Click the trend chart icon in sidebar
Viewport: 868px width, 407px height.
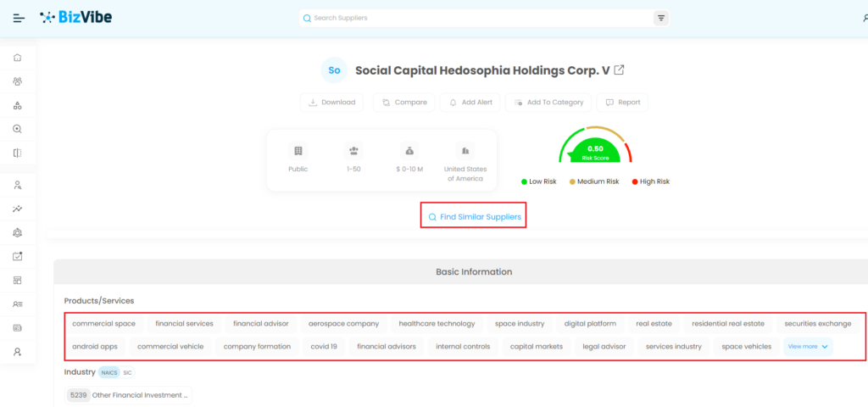tap(18, 209)
